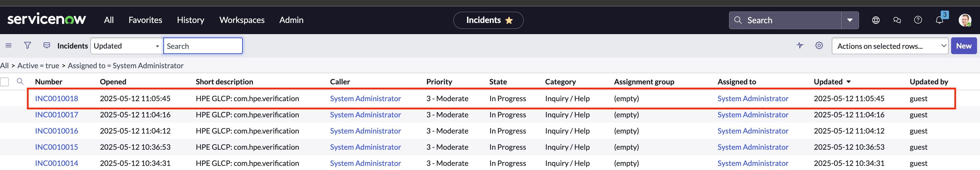Image resolution: width=980 pixels, height=170 pixels.
Task: Show the filter funnel icon panel
Action: (x=27, y=46)
